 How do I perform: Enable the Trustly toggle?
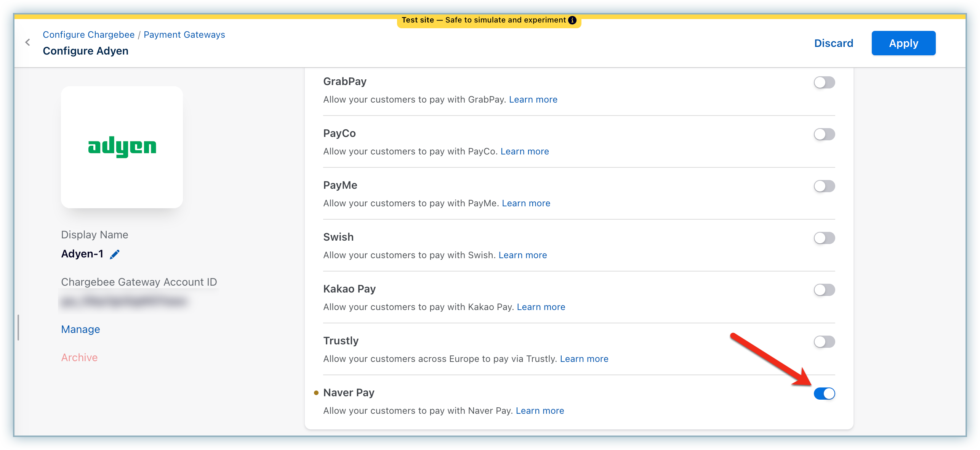(x=824, y=342)
